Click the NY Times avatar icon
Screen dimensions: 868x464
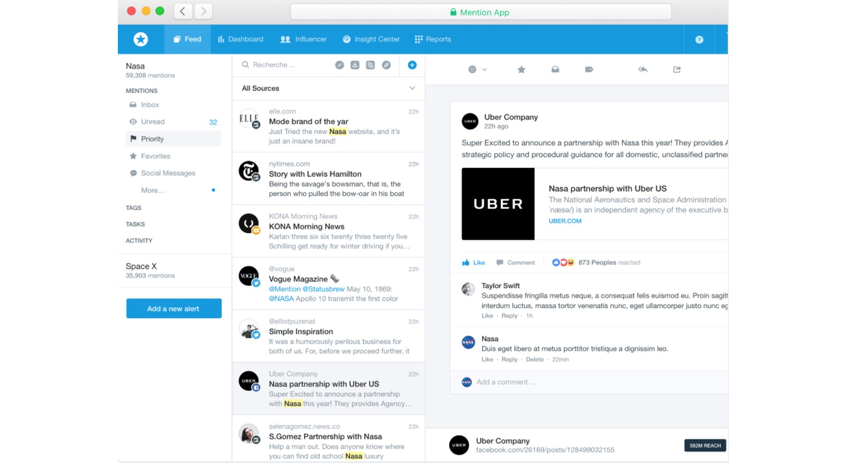(249, 171)
